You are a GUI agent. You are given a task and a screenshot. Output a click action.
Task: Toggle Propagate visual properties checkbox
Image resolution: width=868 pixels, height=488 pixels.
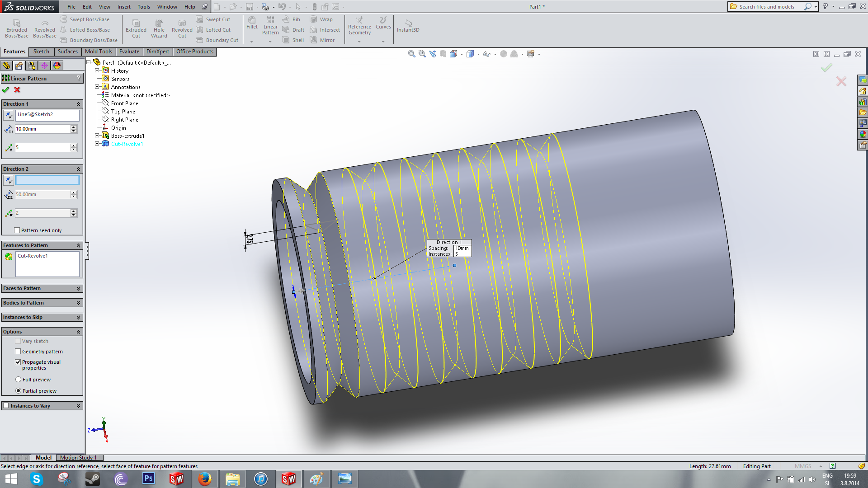pyautogui.click(x=18, y=362)
